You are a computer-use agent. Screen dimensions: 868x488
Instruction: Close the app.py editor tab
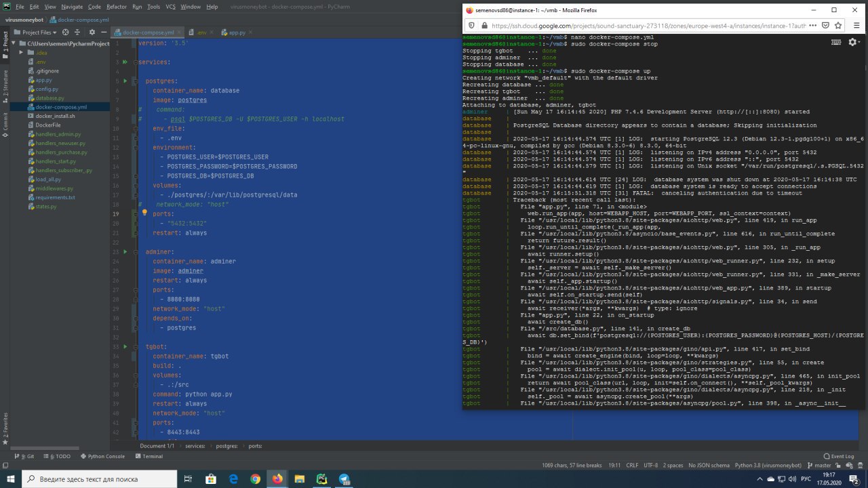250,33
